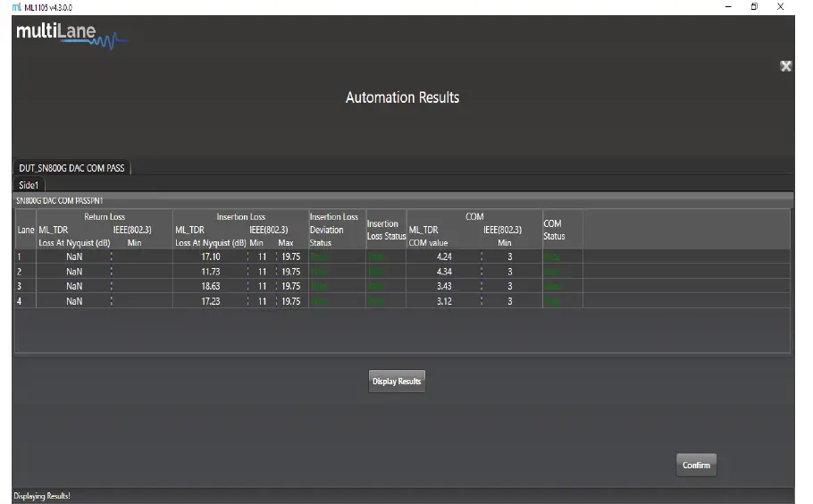Click the Insertion Loss column group header
The height and width of the screenshot is (504, 813).
241,217
